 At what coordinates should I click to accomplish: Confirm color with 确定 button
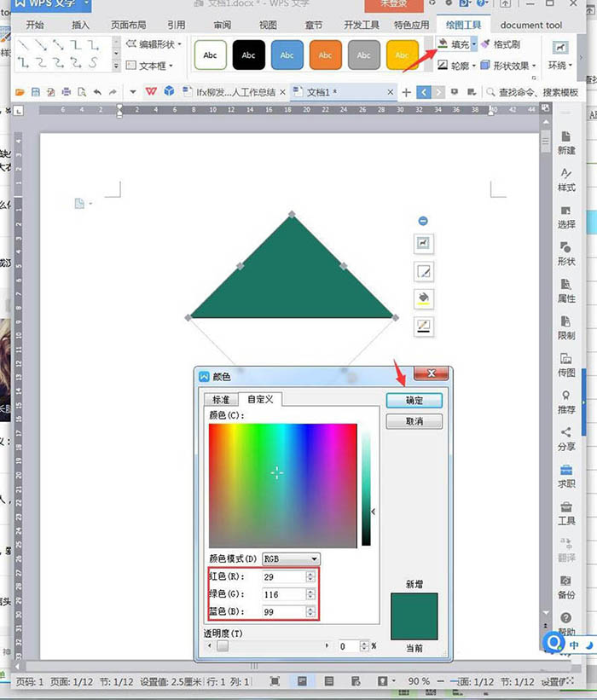[414, 401]
